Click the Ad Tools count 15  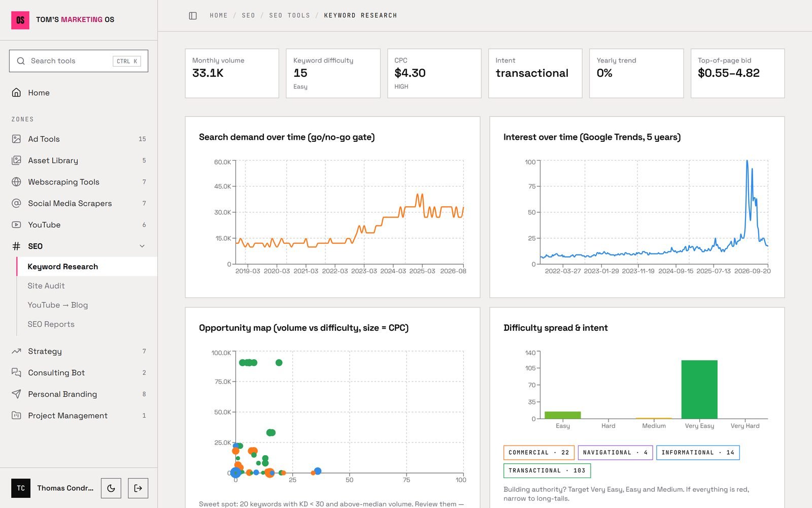[x=142, y=139]
